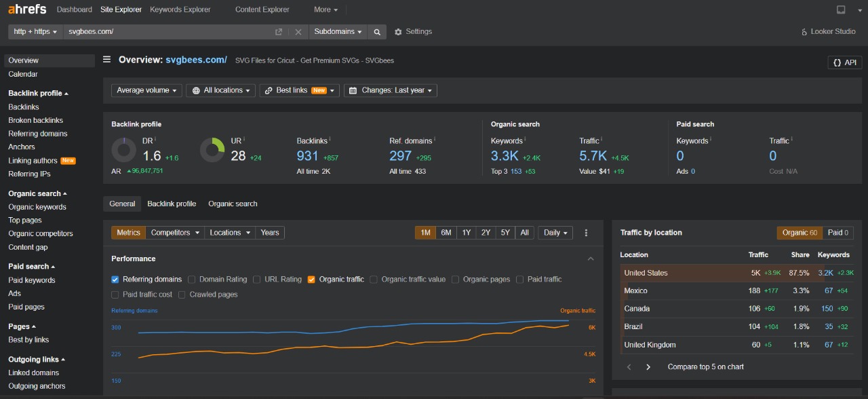
Task: Click the monitor icon in top bar
Action: pos(841,9)
